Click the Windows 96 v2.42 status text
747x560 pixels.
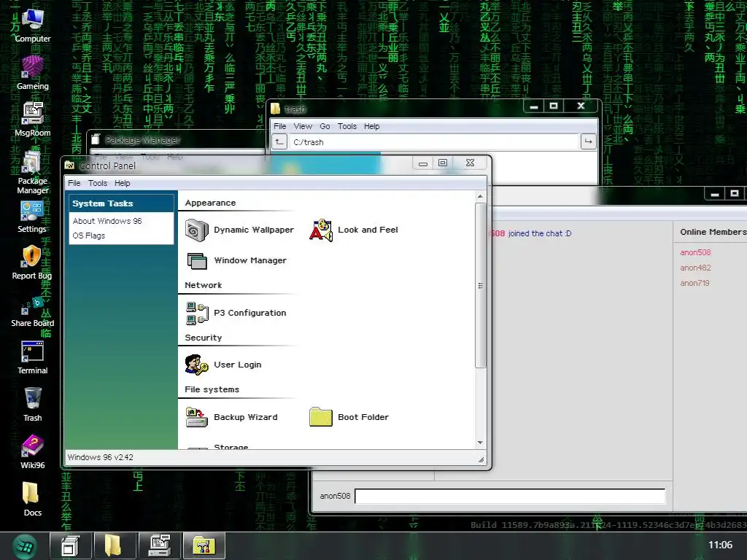coord(101,457)
